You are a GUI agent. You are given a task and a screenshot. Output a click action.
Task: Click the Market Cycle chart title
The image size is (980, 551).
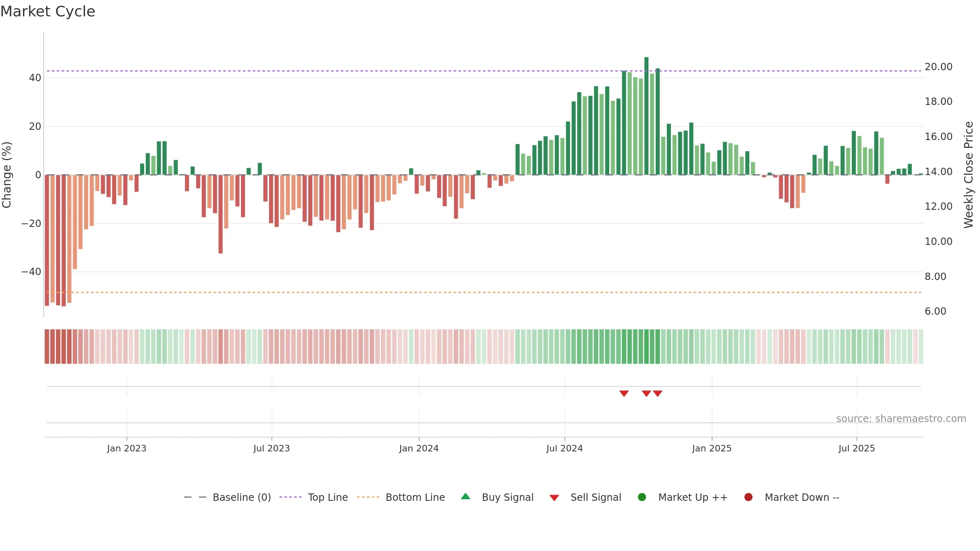[x=48, y=11]
